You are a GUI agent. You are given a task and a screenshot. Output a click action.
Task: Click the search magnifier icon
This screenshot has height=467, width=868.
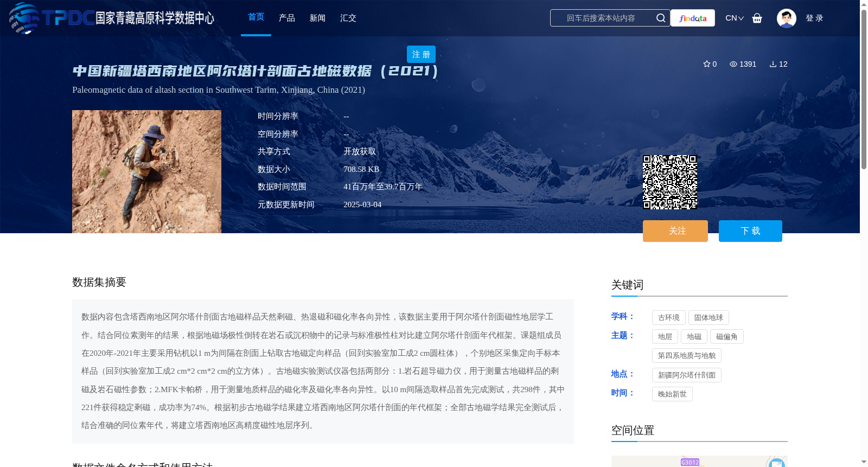pyautogui.click(x=660, y=18)
